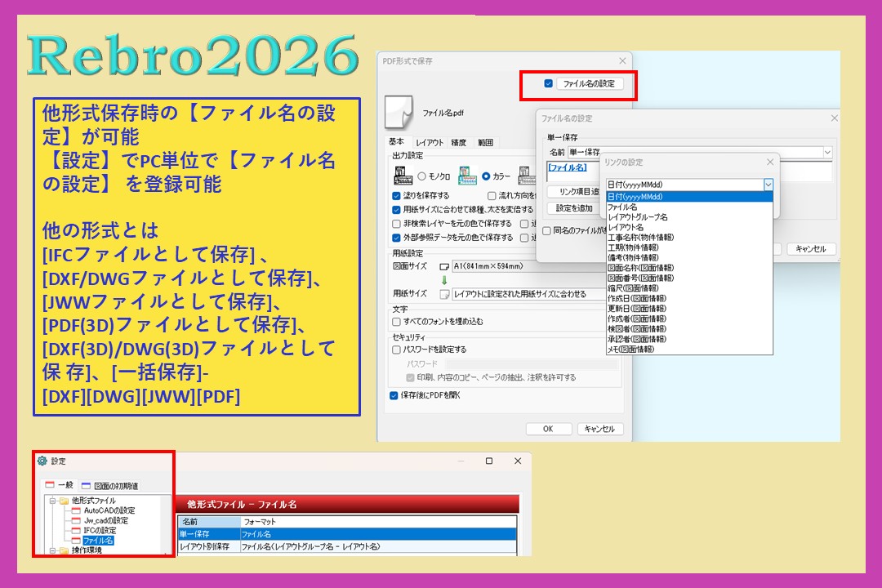This screenshot has width=882, height=588.
Task: Enable すべてのフォントを埋め込む checkbox
Action: point(397,322)
